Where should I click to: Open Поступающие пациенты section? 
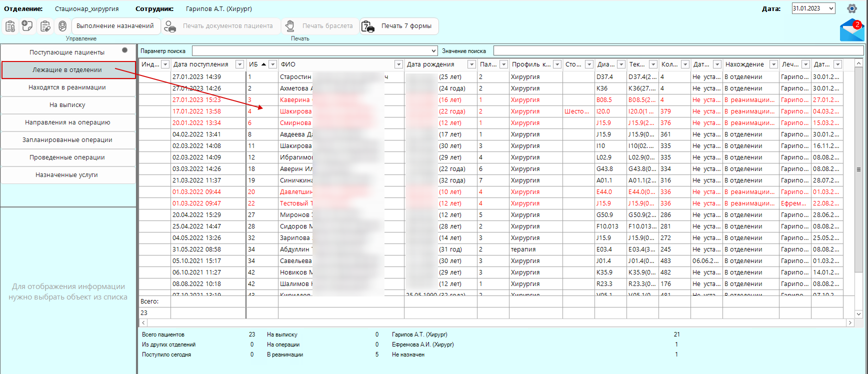[x=67, y=52]
